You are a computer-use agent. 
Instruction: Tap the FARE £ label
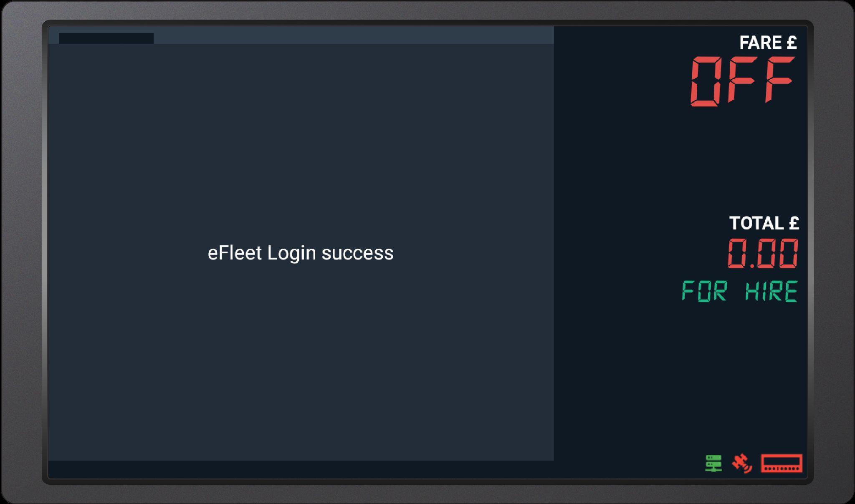768,43
